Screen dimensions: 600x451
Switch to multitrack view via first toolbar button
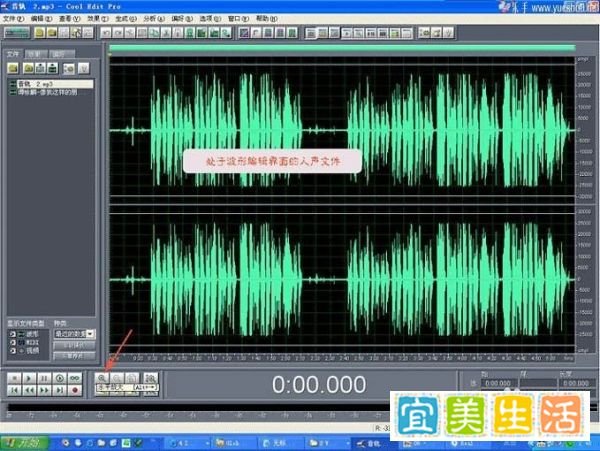click(17, 33)
